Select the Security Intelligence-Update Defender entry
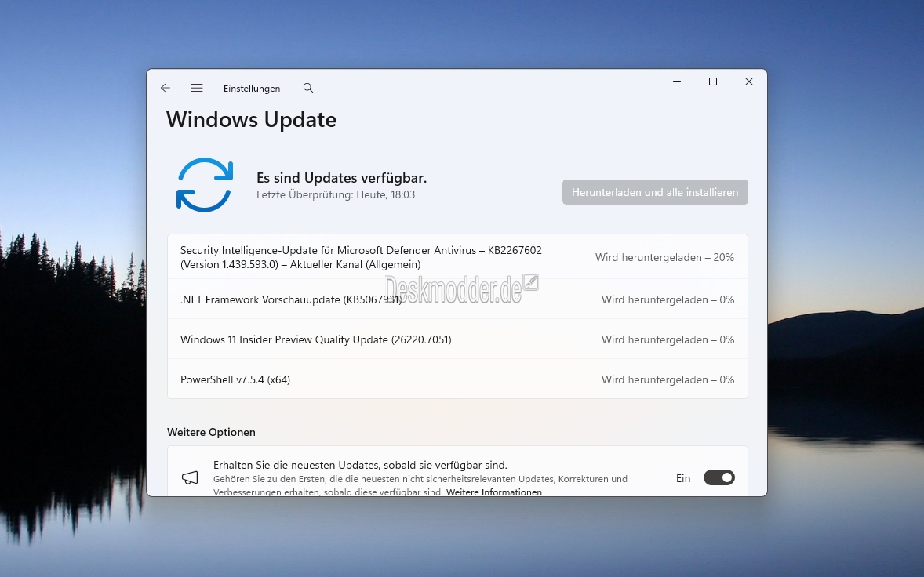This screenshot has width=924, height=577. [361, 257]
